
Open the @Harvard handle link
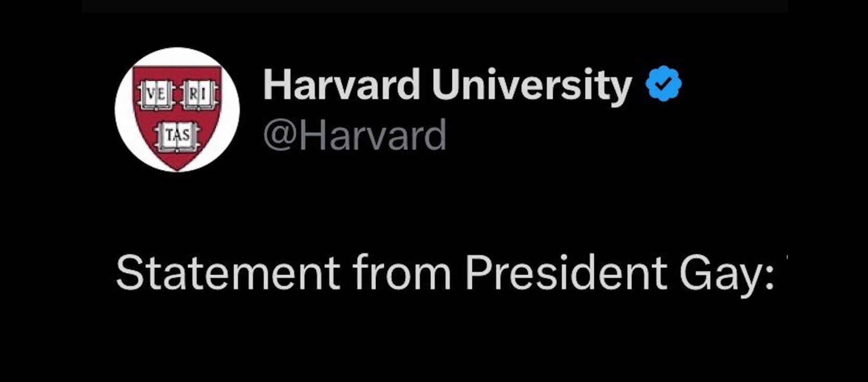pos(354,134)
